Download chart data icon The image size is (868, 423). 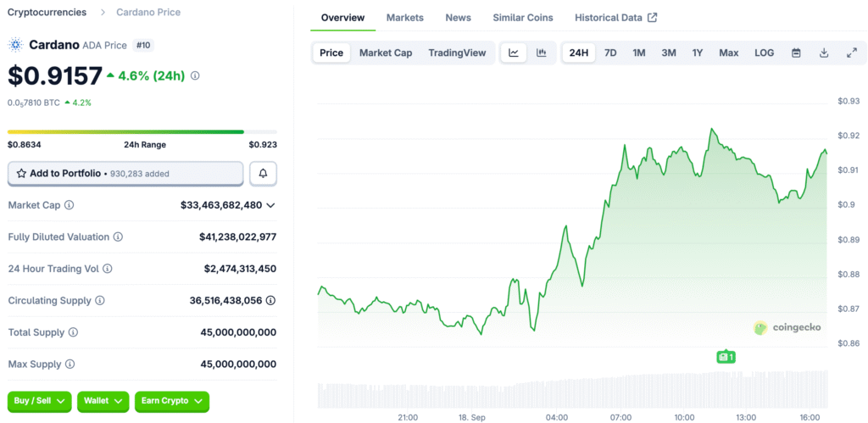[x=824, y=53]
